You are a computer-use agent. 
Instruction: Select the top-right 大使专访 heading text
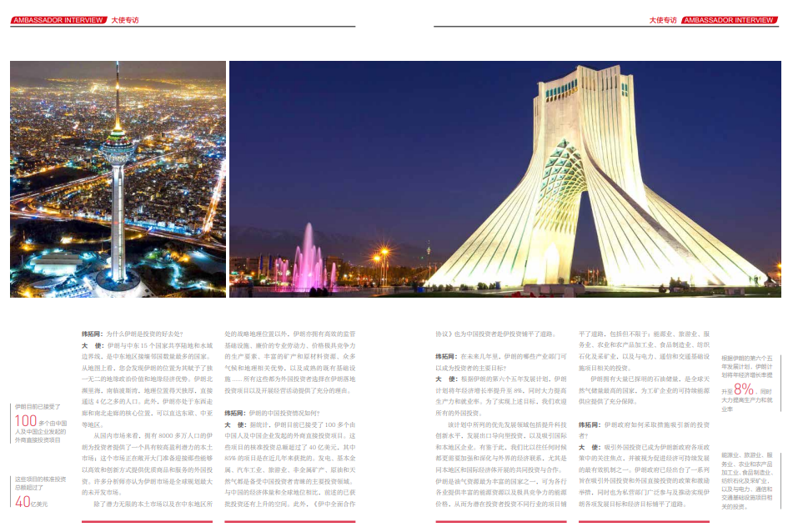click(663, 19)
